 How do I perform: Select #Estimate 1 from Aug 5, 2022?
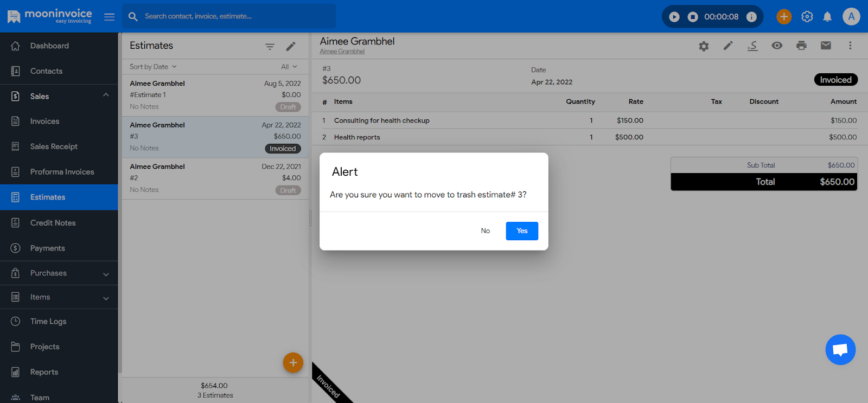point(215,95)
